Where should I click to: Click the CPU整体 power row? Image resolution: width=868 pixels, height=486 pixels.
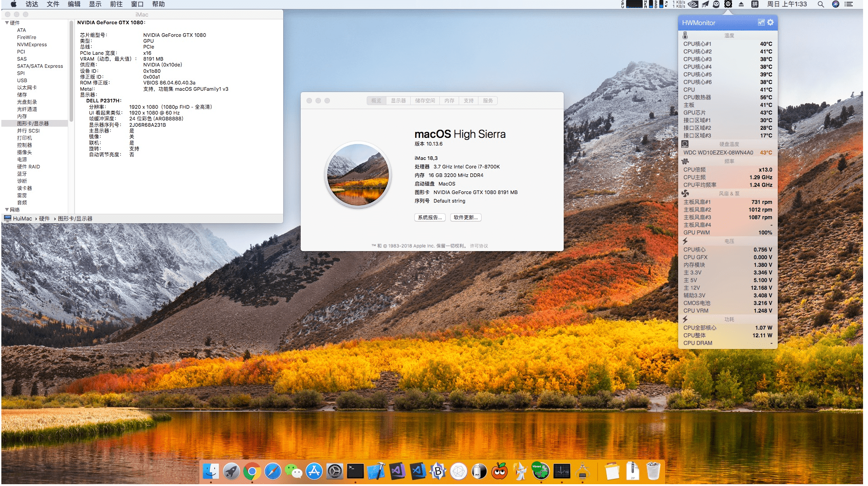(728, 336)
